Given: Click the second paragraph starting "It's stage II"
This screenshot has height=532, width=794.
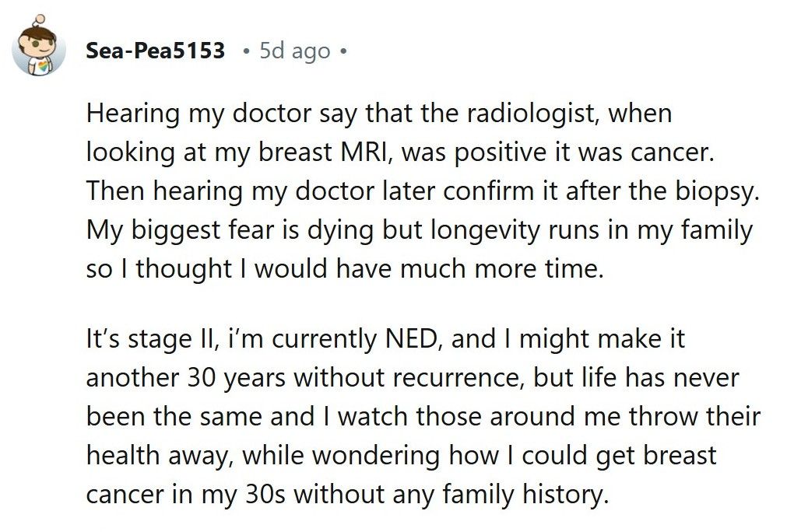Looking at the screenshot, I should click(420, 417).
